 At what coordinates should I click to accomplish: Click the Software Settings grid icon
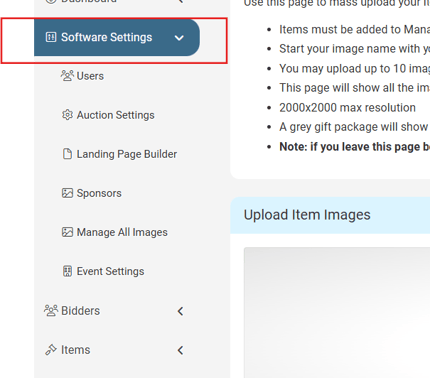tap(51, 37)
